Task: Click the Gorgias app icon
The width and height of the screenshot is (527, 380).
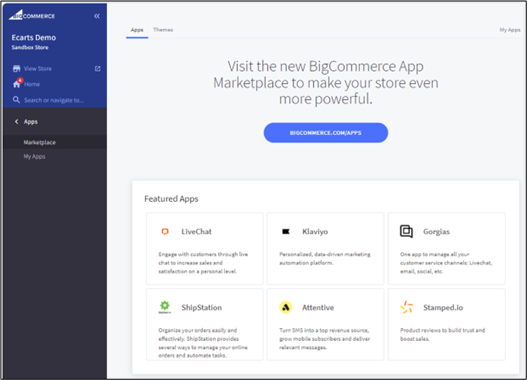Action: point(406,231)
